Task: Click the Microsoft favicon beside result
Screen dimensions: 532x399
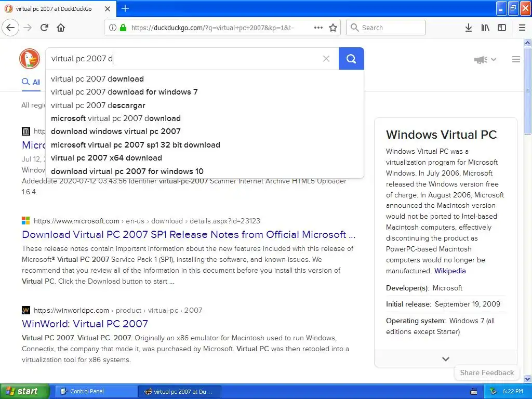Action: coord(26,221)
